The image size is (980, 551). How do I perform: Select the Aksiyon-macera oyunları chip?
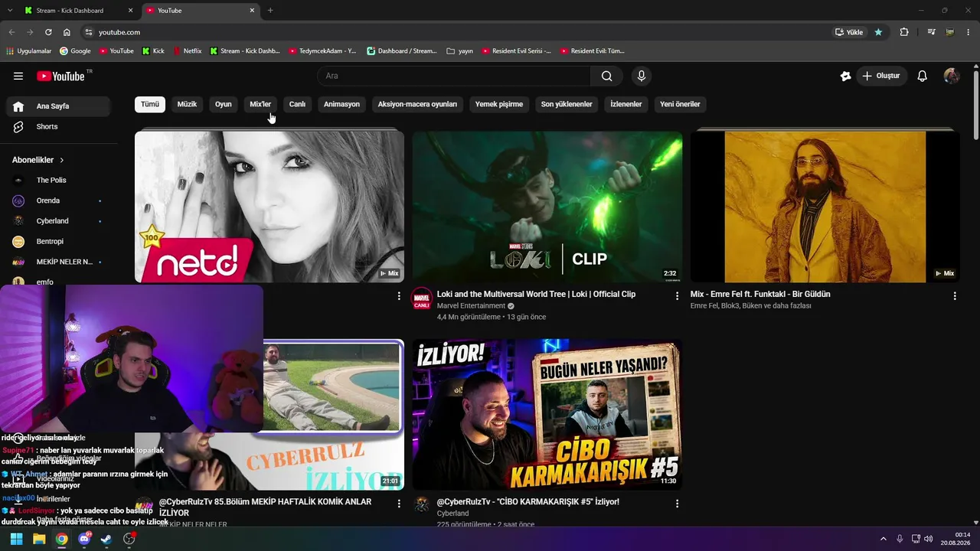tap(417, 104)
